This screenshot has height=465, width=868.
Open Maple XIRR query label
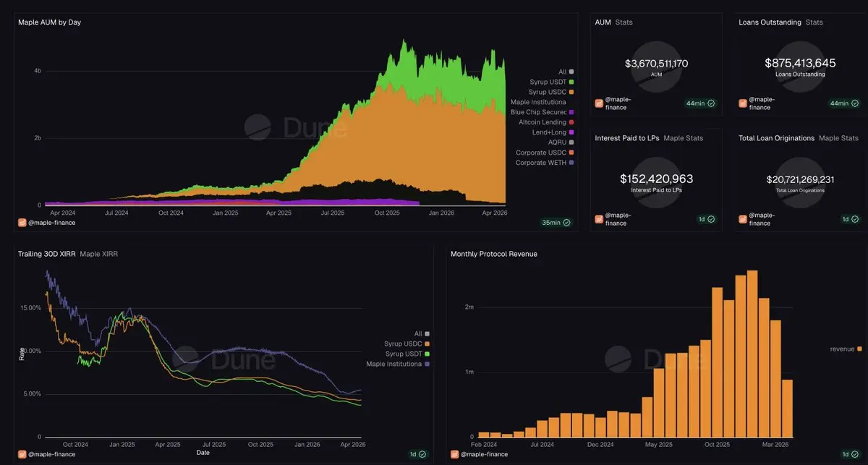point(98,254)
